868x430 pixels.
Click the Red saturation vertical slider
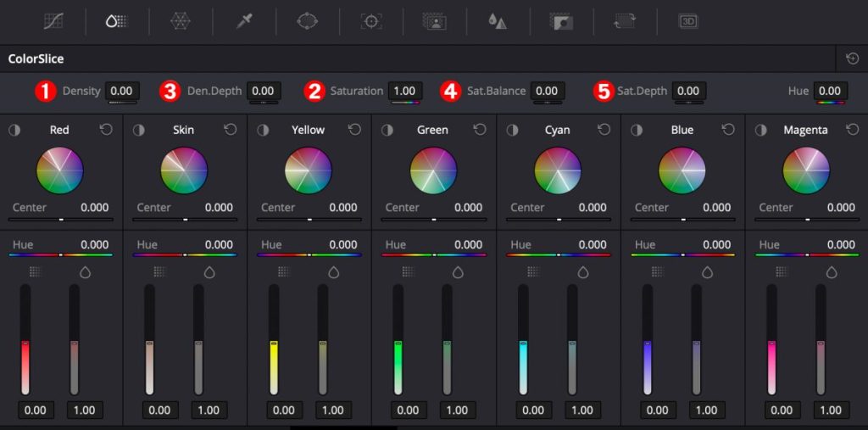click(75, 340)
